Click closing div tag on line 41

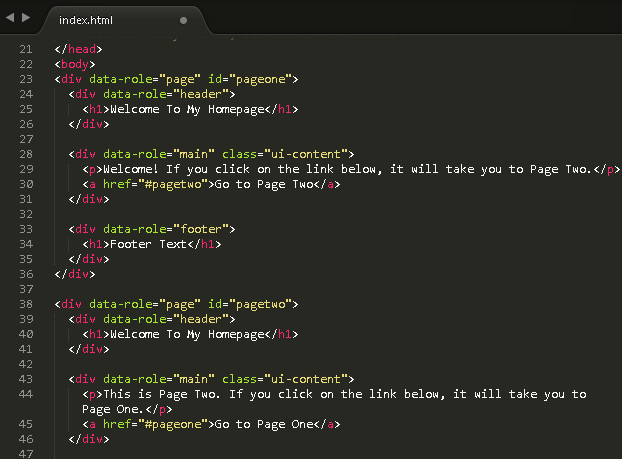tap(89, 350)
